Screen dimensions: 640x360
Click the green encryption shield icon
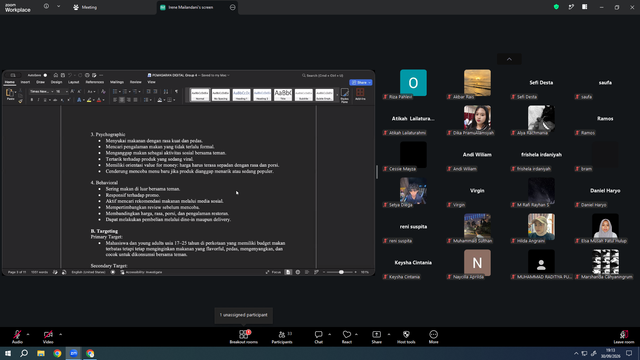pyautogui.click(x=556, y=7)
